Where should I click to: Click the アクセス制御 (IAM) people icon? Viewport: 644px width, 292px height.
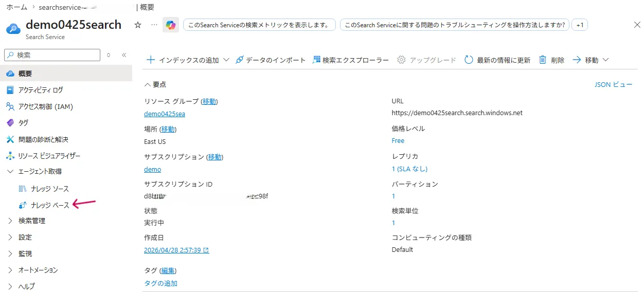coord(10,106)
